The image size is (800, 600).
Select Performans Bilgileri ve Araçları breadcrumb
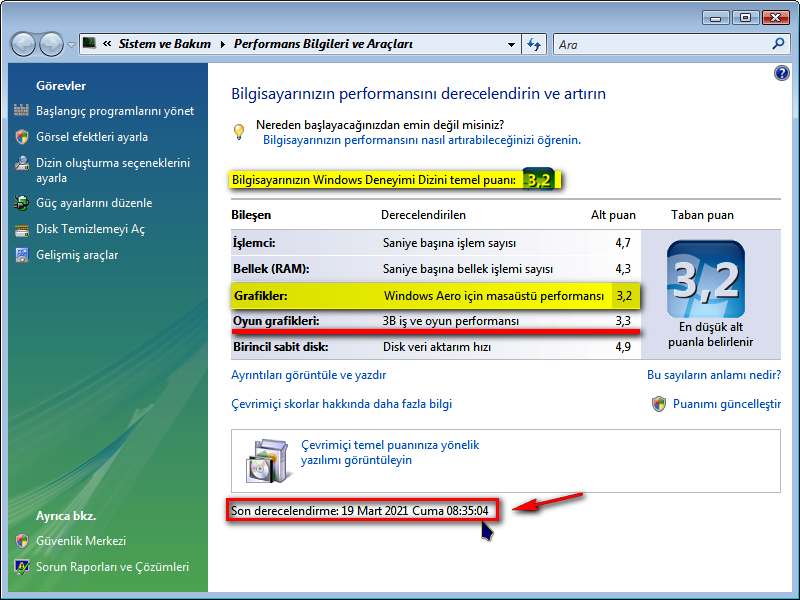click(x=323, y=44)
